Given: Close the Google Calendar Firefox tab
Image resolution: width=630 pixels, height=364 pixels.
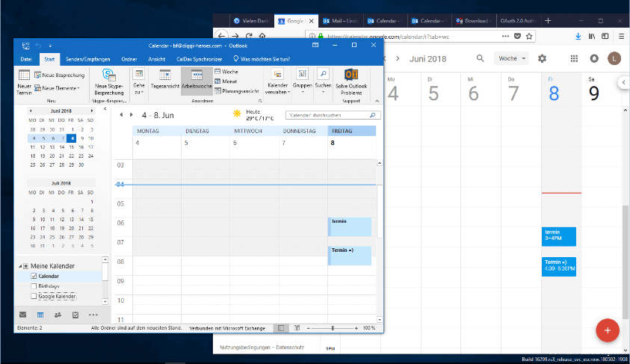Looking at the screenshot, I should tap(311, 21).
